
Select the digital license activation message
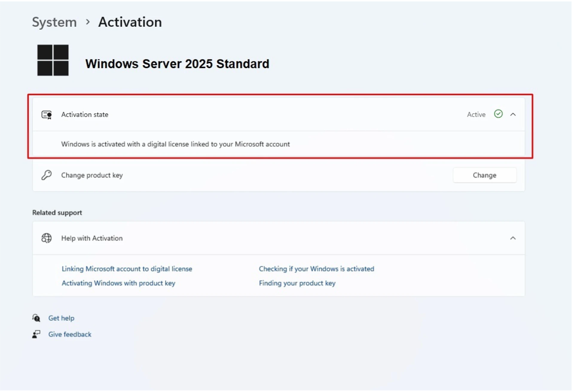[175, 144]
